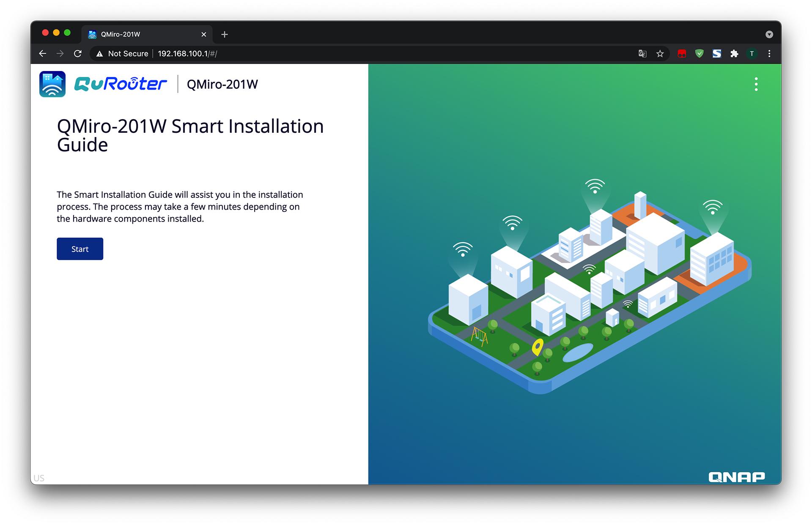Click the blue S extension icon
The height and width of the screenshot is (525, 812).
(717, 54)
